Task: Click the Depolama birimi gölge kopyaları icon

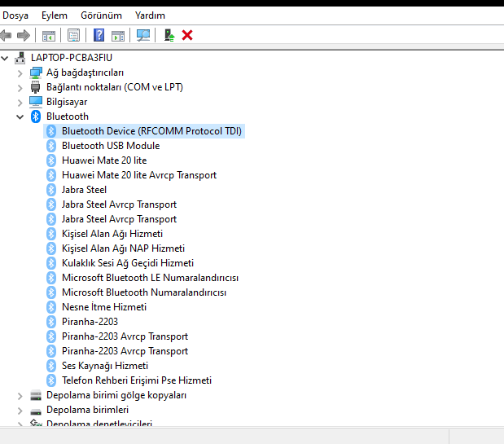Action: point(36,395)
